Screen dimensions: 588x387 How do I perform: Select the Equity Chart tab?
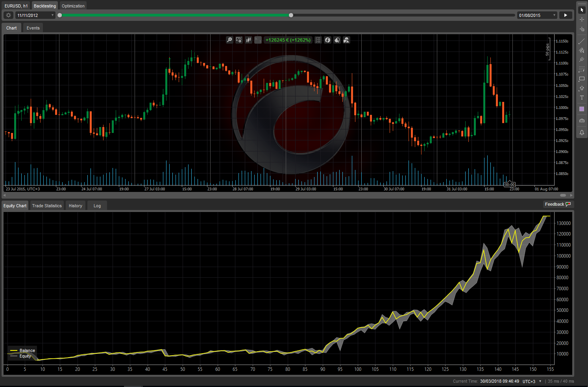click(15, 206)
